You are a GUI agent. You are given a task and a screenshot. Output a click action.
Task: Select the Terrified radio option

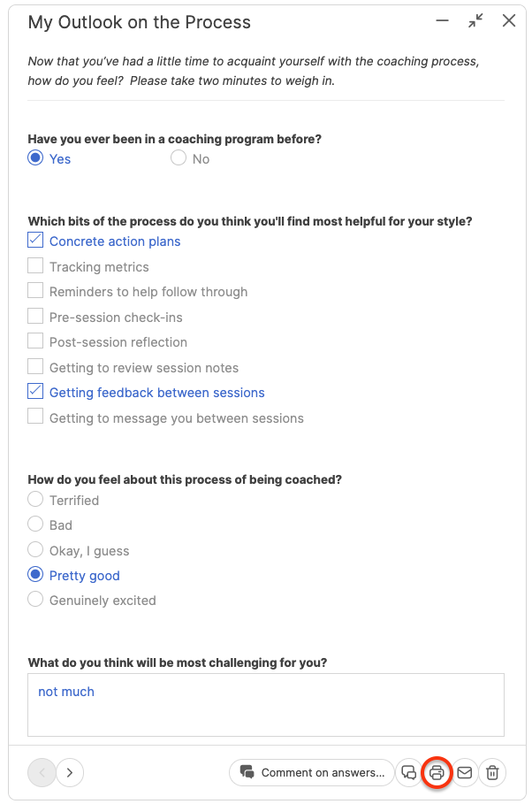click(x=35, y=500)
